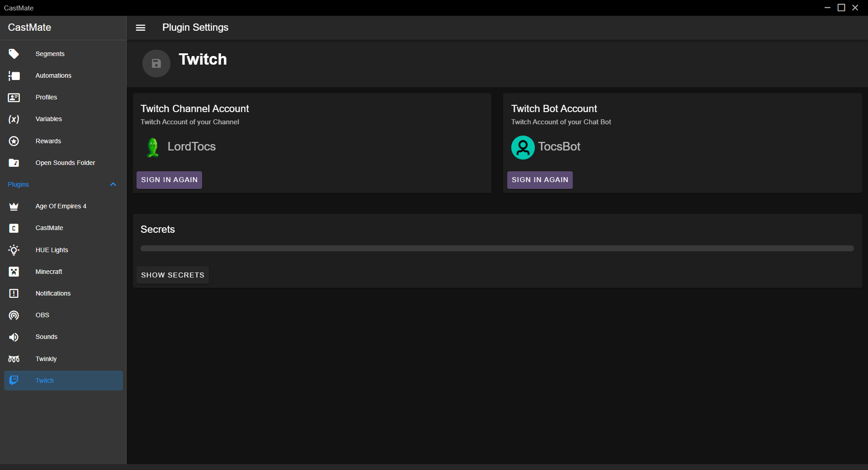Image resolution: width=868 pixels, height=470 pixels.
Task: Click the Secrets hidden placeholder bar
Action: (497, 249)
